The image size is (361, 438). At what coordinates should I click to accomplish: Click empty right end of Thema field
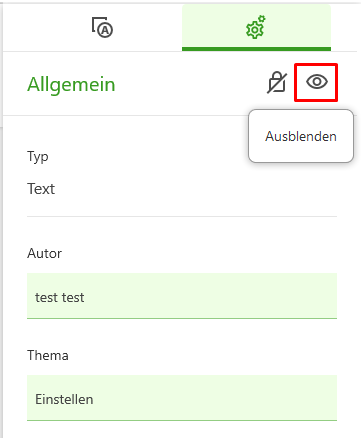[x=300, y=398]
